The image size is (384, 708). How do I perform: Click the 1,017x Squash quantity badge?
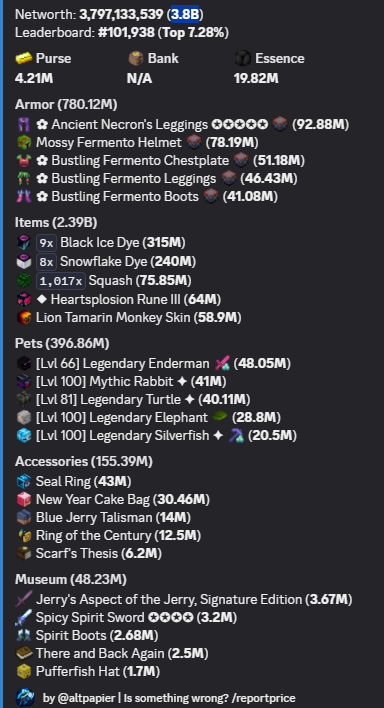click(61, 280)
